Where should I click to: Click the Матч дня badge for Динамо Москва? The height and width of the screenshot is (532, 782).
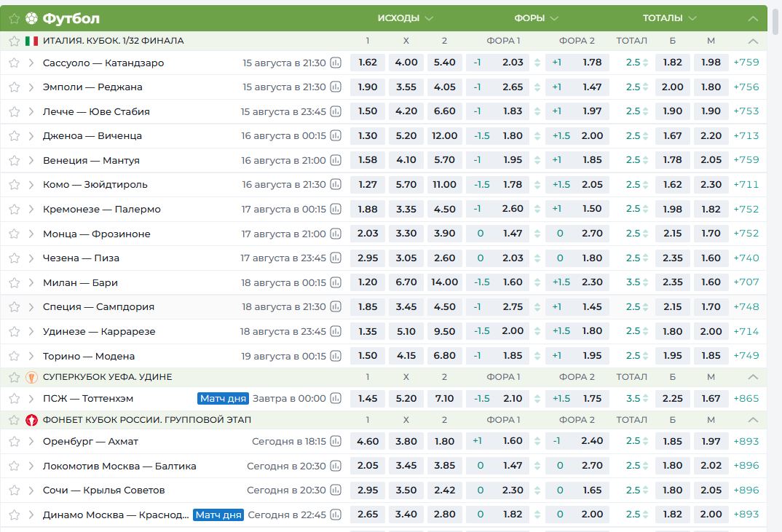coord(218,515)
